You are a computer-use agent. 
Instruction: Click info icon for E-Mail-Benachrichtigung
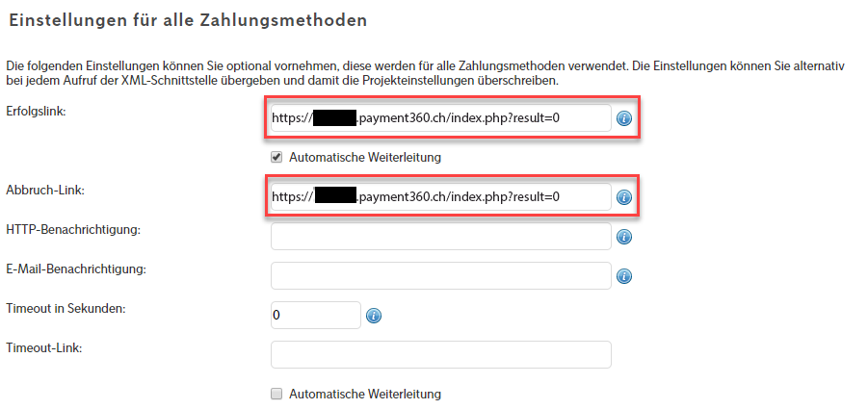tap(623, 276)
